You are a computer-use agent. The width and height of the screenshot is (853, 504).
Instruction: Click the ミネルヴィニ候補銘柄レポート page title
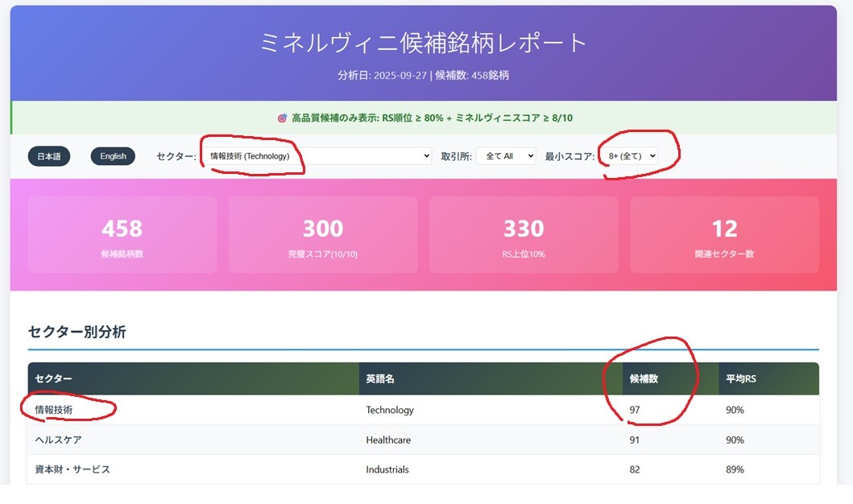[x=424, y=43]
